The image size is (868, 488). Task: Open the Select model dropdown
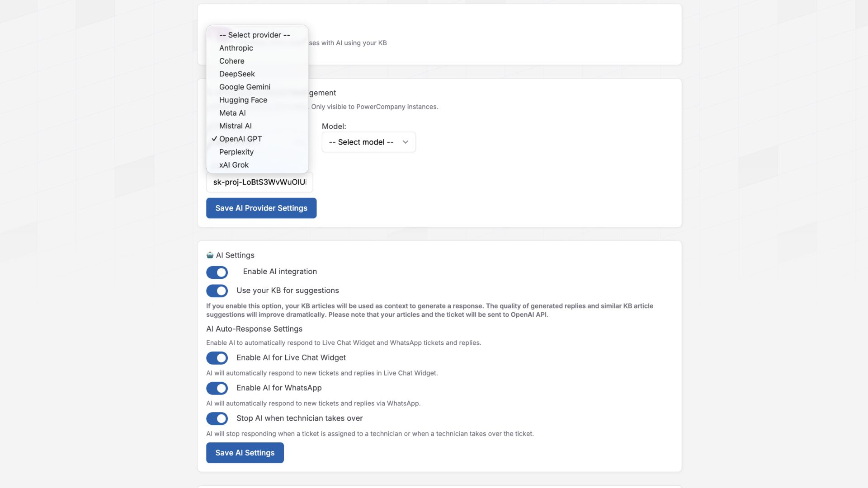click(361, 142)
